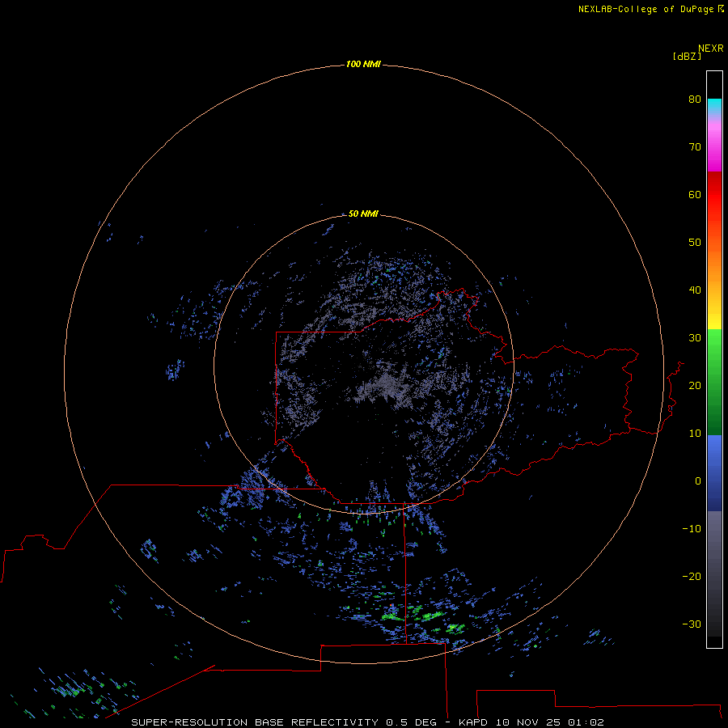
Task: Click the magenta section of color bar
Action: point(714,149)
